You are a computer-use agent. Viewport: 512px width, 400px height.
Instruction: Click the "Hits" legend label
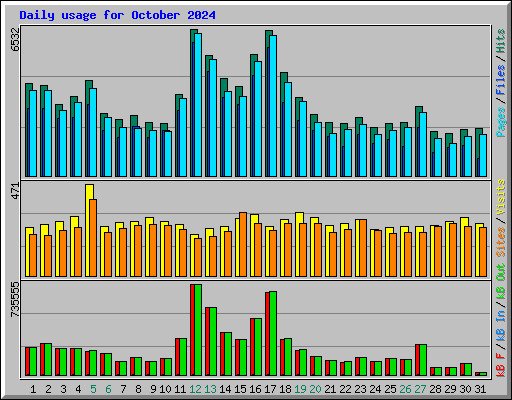click(501, 41)
